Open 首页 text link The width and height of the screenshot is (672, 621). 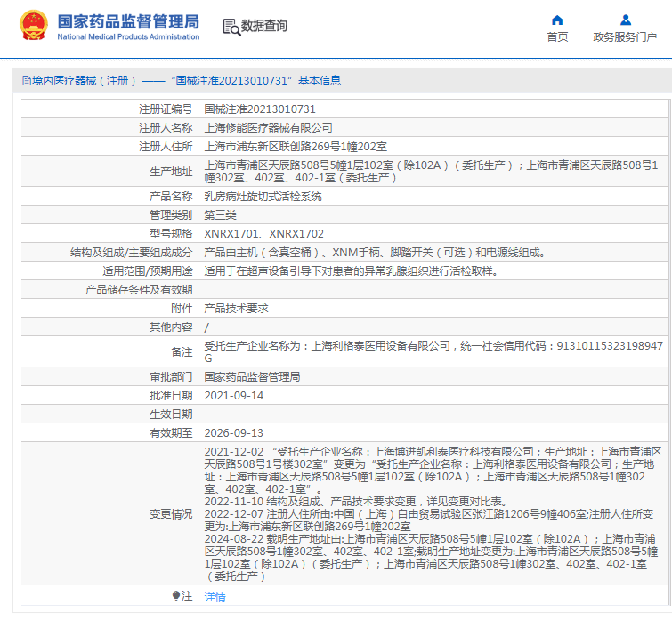557,37
